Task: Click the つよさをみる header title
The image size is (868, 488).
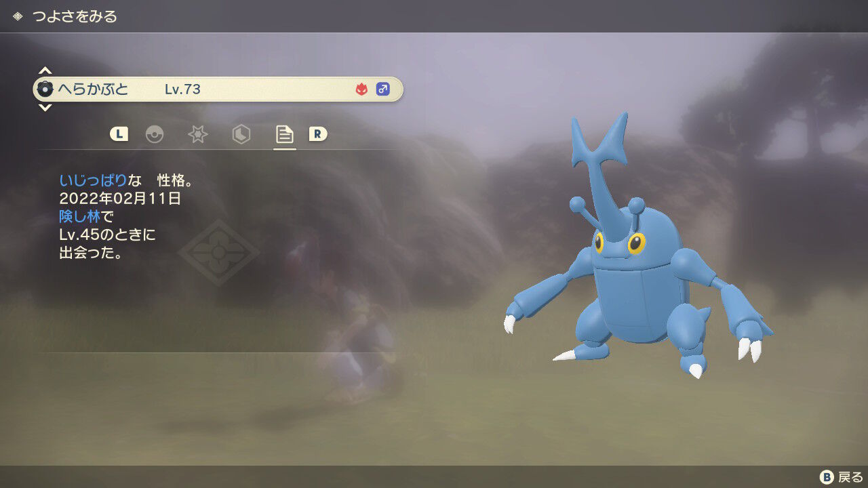Action: (75, 16)
